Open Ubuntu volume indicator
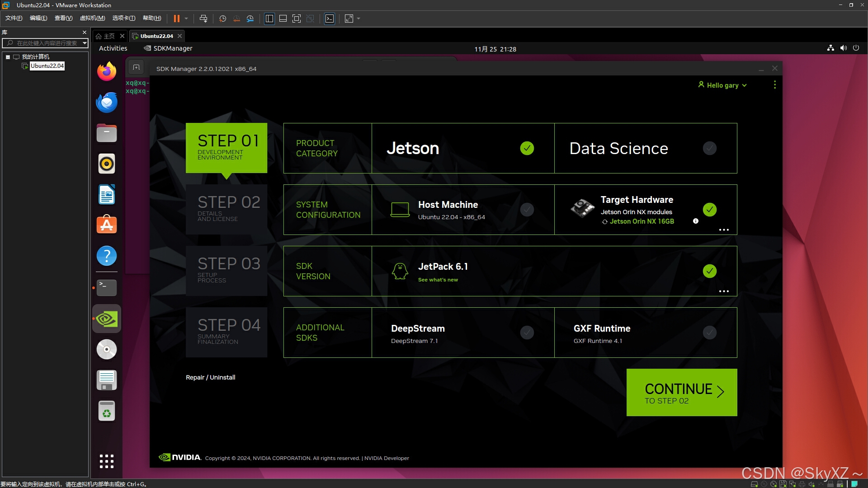868x488 pixels. pos(843,48)
